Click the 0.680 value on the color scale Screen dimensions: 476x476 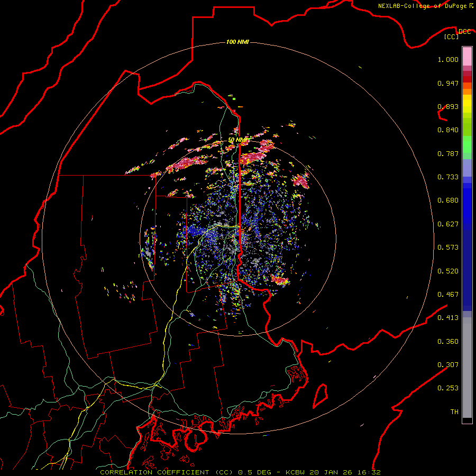coord(448,200)
